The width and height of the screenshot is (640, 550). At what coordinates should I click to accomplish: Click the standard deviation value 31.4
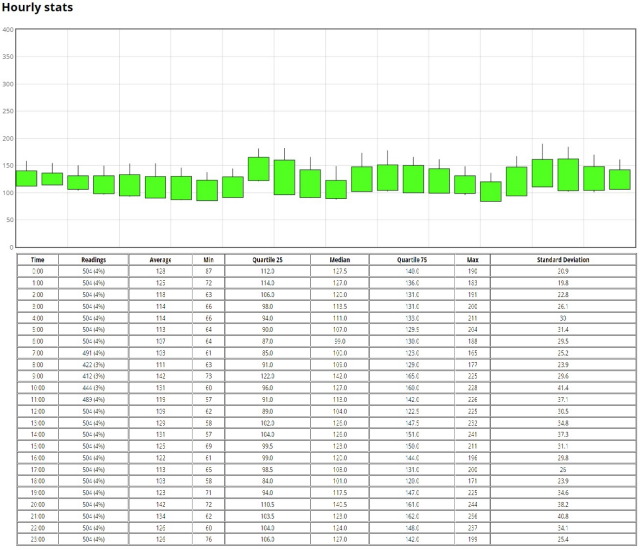pyautogui.click(x=563, y=329)
